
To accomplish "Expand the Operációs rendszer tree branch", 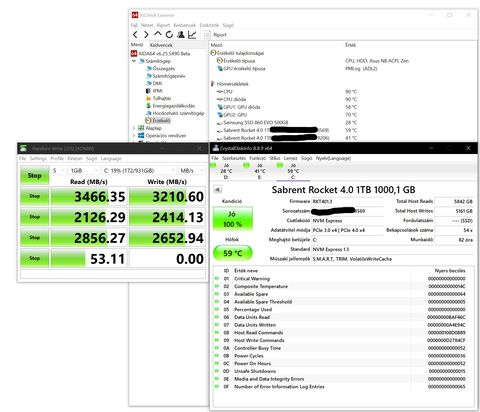I will [134, 136].
